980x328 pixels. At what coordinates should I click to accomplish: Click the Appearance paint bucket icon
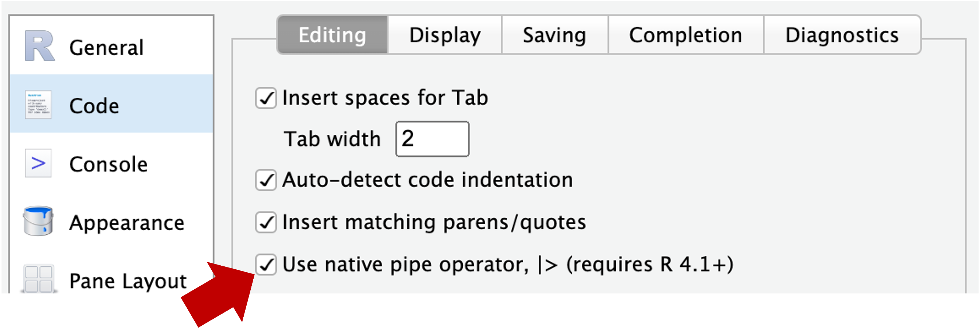pos(38,221)
